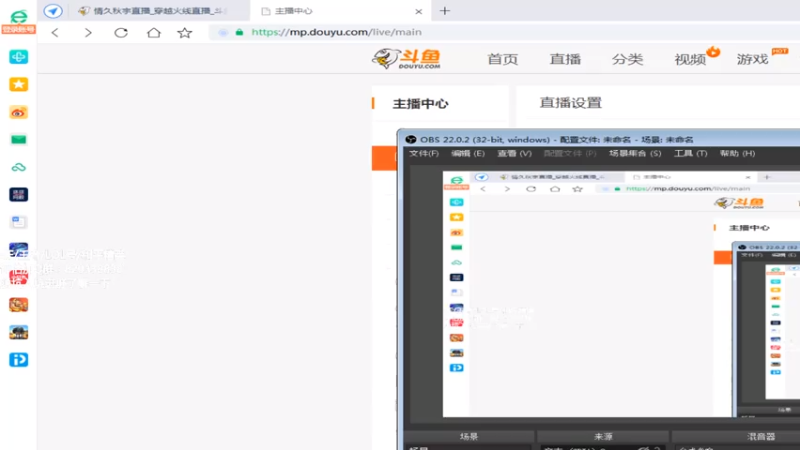Click the Douyu logo
Screen dimensions: 800x450
coord(407,59)
